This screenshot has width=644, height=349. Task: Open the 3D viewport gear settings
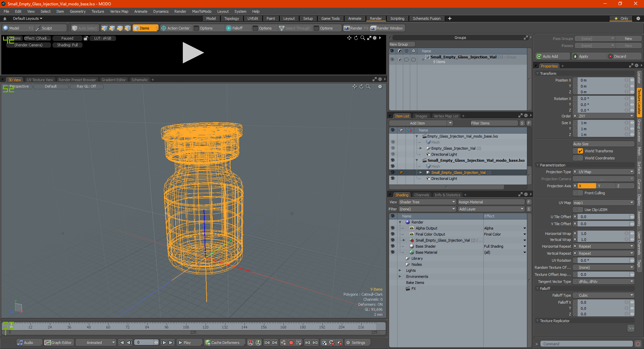pyautogui.click(x=380, y=87)
